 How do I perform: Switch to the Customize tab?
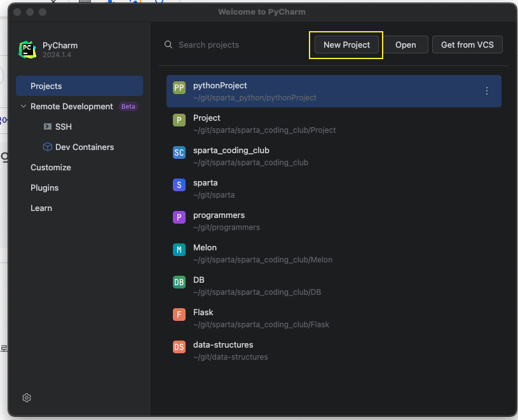51,167
